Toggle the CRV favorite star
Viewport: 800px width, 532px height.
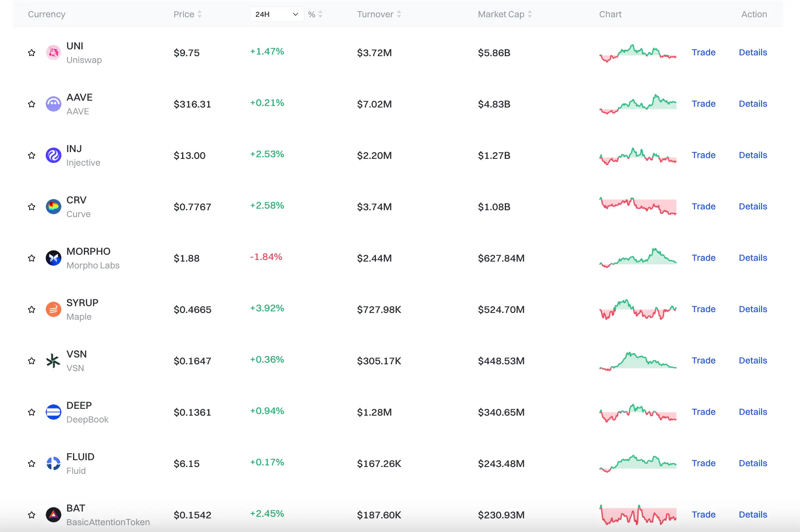32,207
